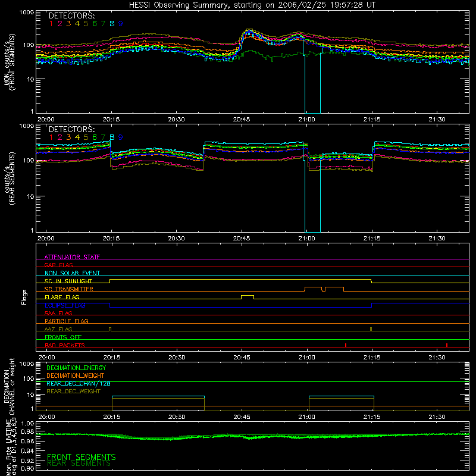Click the GAP_FLAG label
Screen dimensions: 476x476
[58, 265]
